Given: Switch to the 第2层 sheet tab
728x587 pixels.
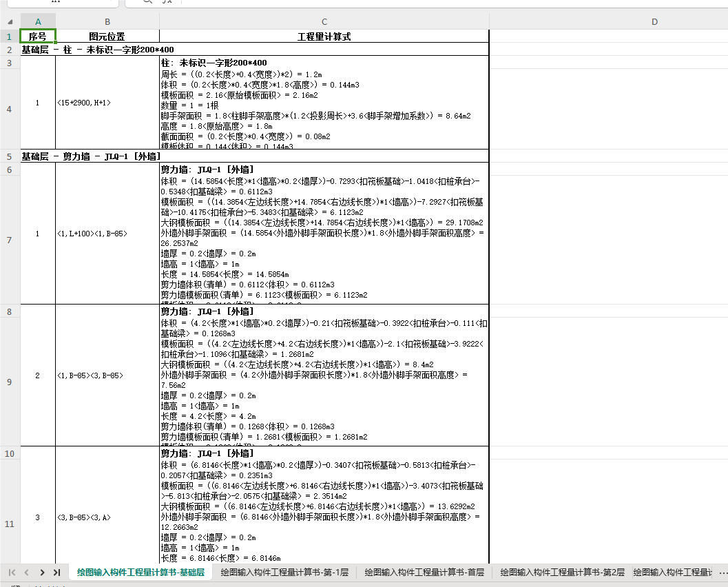Looking at the screenshot, I should [x=562, y=572].
